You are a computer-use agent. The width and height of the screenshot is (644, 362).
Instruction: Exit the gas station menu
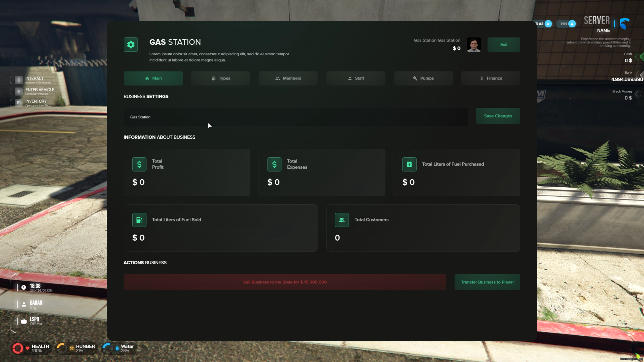pos(504,45)
